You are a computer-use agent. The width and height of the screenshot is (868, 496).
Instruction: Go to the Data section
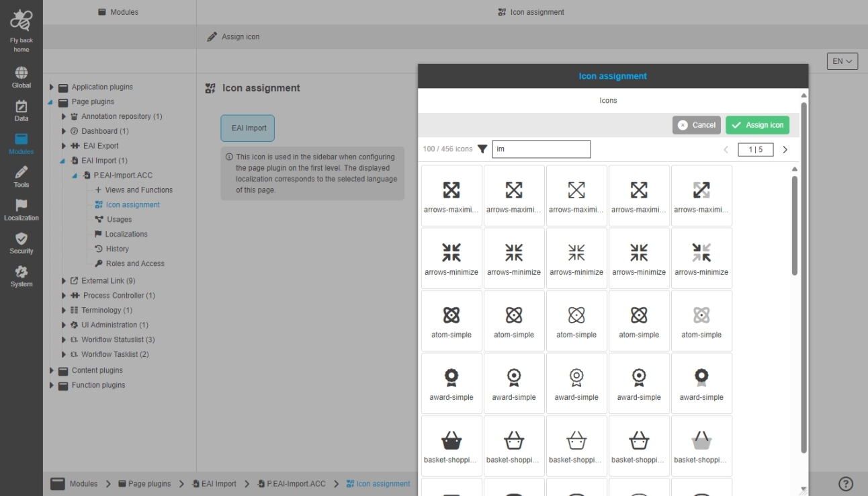click(x=21, y=110)
